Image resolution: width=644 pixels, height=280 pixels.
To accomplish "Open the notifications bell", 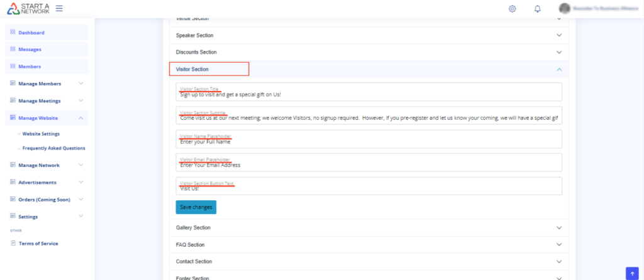I will [x=538, y=9].
